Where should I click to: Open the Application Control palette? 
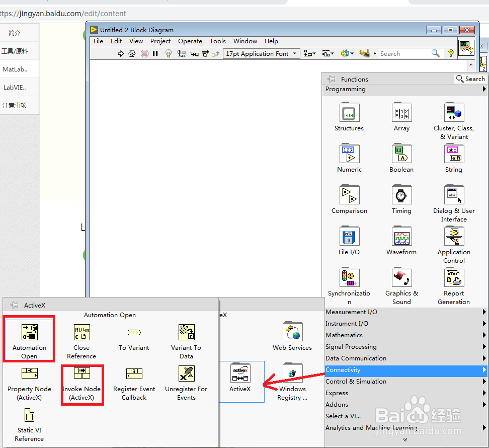pyautogui.click(x=454, y=245)
